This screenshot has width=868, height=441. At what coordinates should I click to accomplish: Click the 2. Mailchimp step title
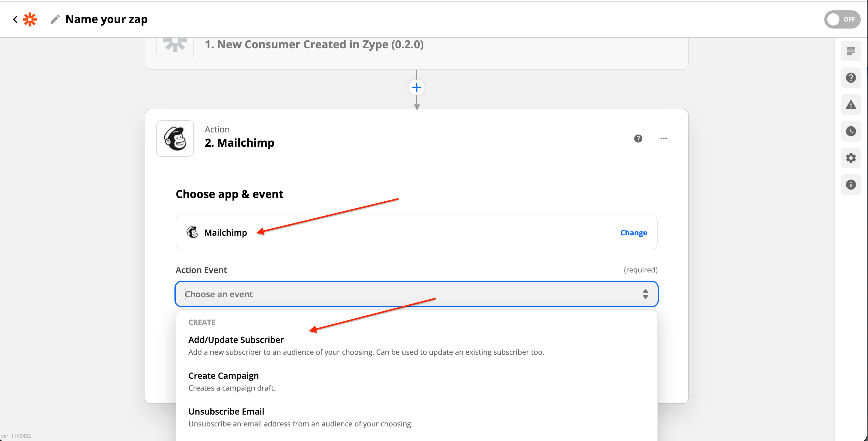point(239,143)
